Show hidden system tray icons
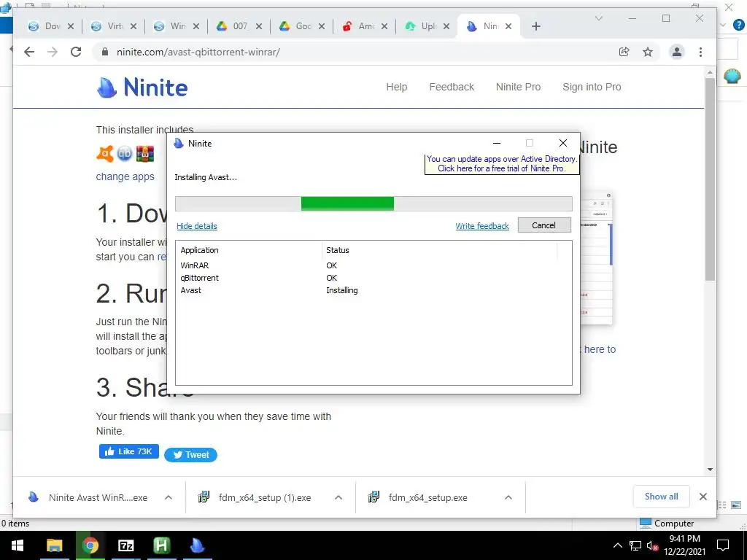 tap(617, 545)
